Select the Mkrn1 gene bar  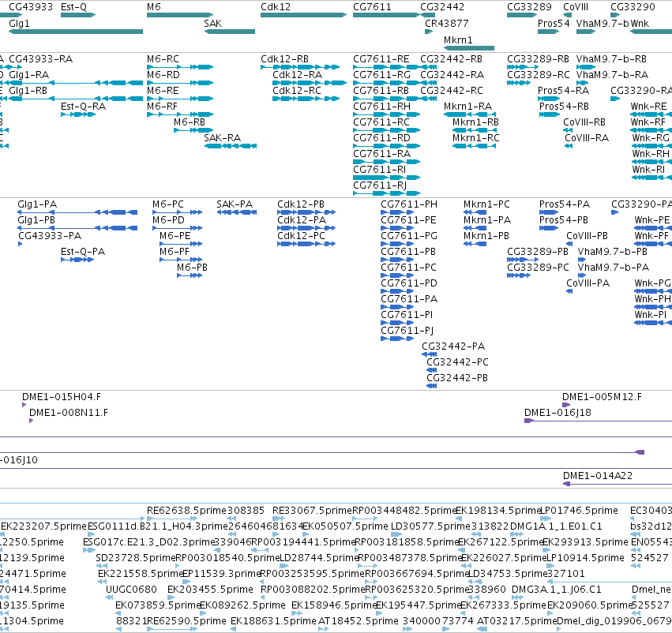click(x=469, y=48)
